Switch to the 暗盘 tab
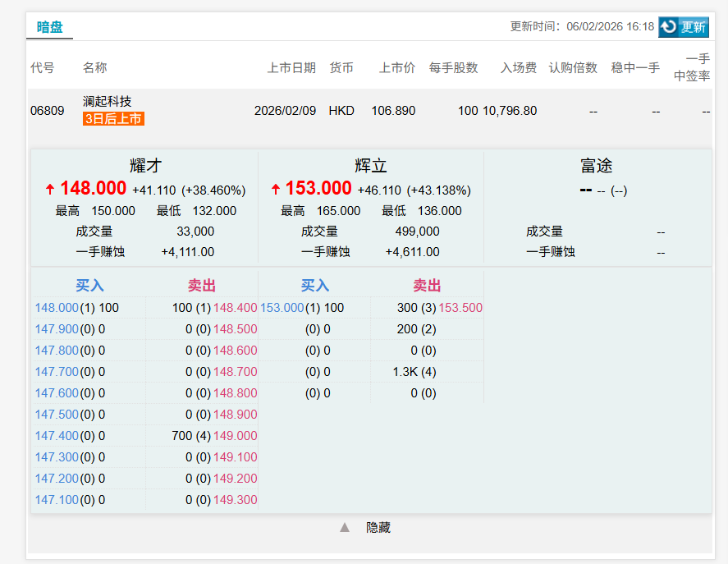 coord(50,26)
